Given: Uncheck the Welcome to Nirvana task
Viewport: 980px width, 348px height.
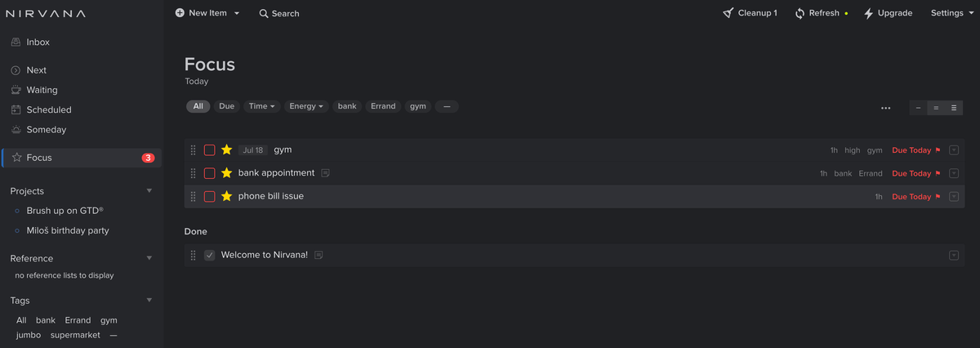Looking at the screenshot, I should (x=210, y=256).
